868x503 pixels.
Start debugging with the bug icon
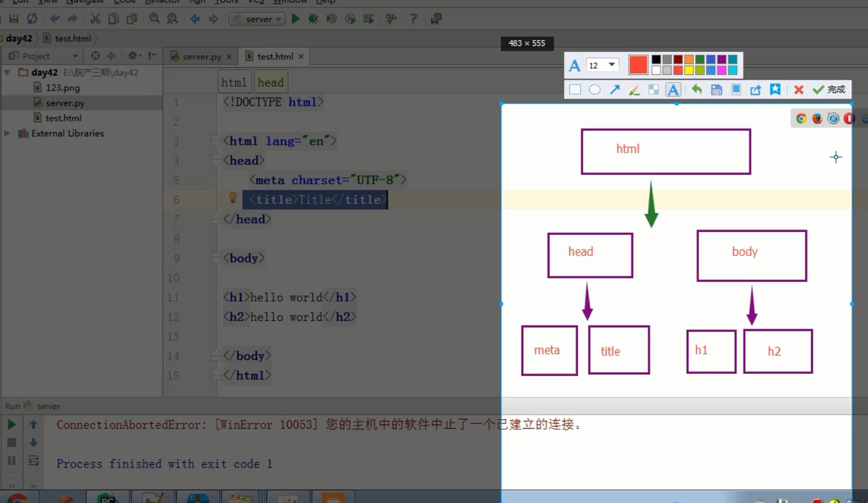tap(313, 19)
